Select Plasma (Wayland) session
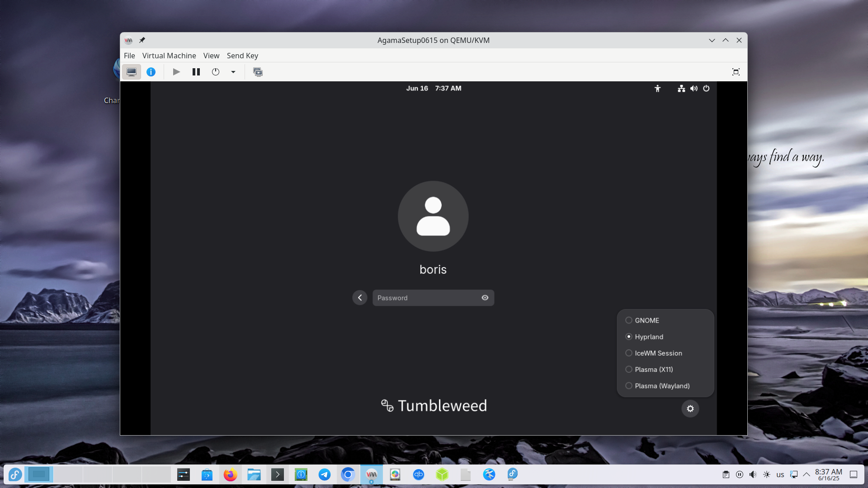Screen dimensions: 868x488 pyautogui.click(x=661, y=386)
